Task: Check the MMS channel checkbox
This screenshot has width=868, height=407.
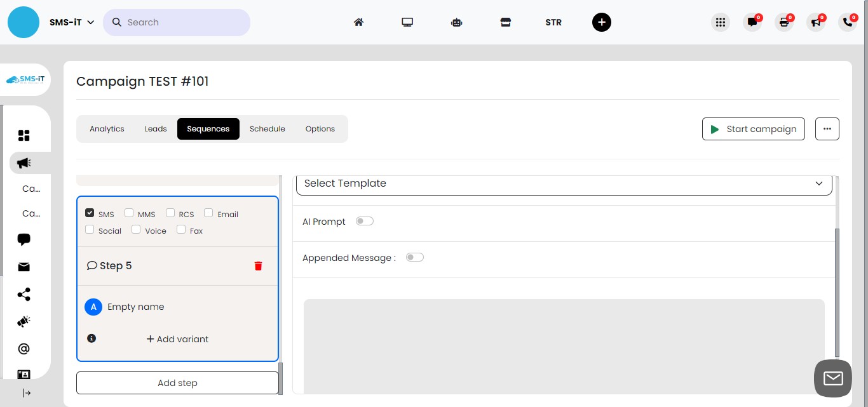Action: click(129, 213)
